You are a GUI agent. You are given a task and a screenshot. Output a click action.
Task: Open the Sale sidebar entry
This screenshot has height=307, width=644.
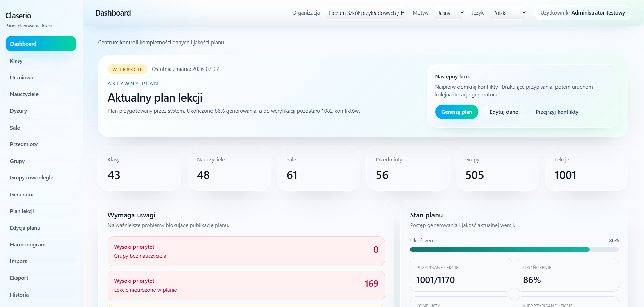click(41, 128)
